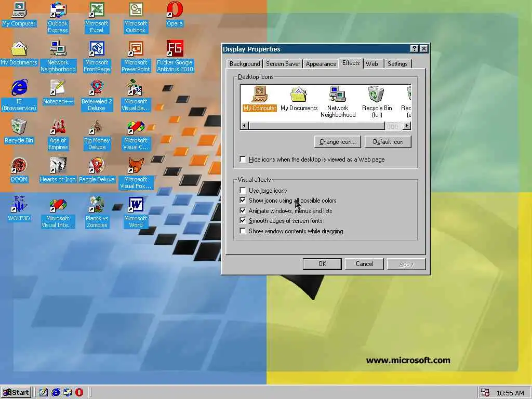Pick Recycle Bin (full) in icons list
Image resolution: width=532 pixels, height=399 pixels.
click(377, 102)
